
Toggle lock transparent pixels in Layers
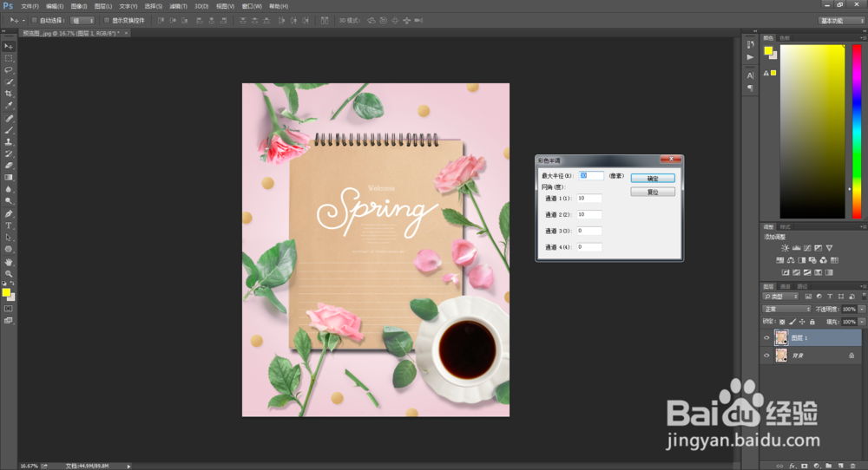point(782,322)
